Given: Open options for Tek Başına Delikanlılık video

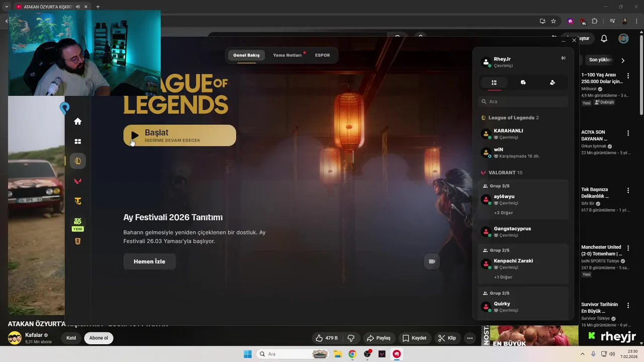Looking at the screenshot, I should (628, 191).
